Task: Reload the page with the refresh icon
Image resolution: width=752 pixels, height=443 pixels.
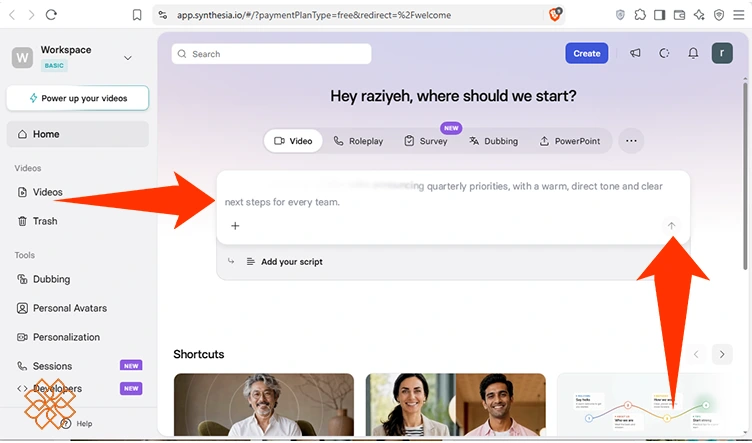Action: [51, 15]
